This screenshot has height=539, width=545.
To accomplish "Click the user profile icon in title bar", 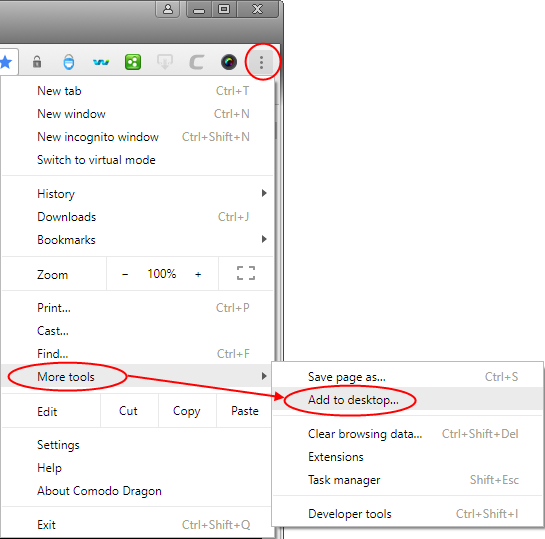I will [x=168, y=9].
